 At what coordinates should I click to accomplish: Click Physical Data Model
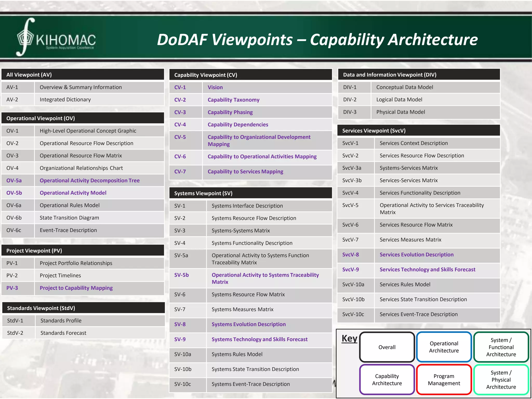pos(401,112)
